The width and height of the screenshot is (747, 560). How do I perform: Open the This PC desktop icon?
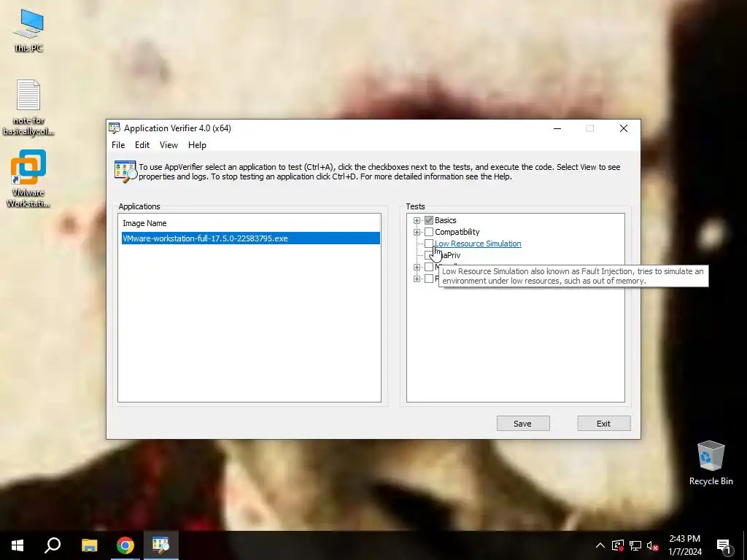[x=28, y=31]
